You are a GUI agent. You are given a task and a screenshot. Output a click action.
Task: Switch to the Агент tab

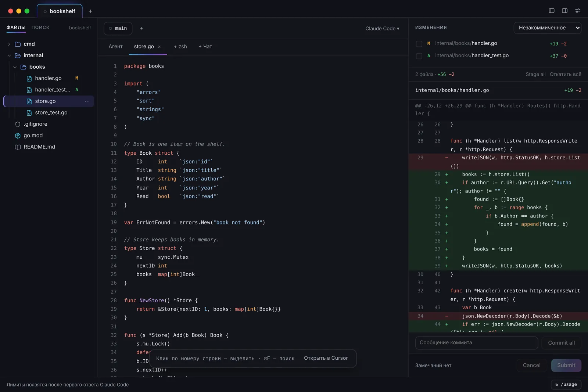115,46
